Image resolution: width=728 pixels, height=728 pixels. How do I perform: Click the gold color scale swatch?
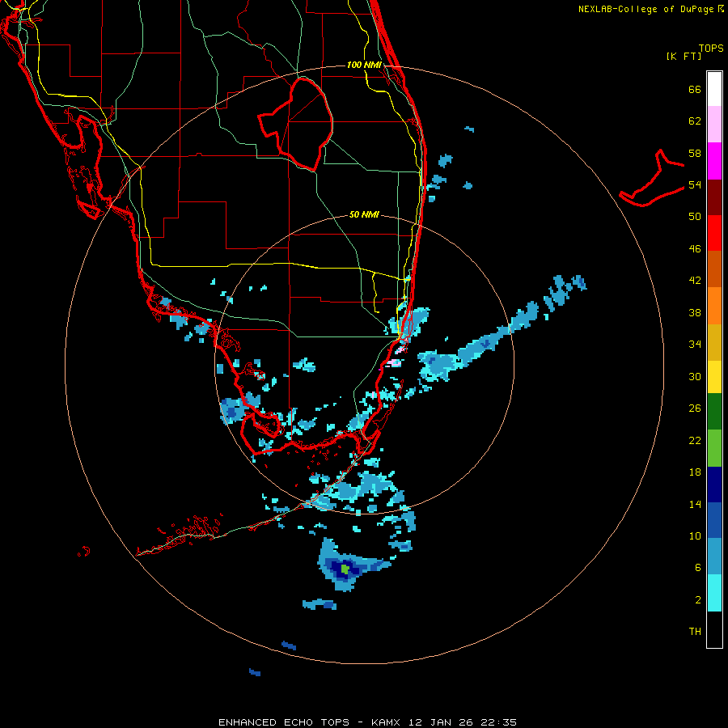tap(714, 342)
